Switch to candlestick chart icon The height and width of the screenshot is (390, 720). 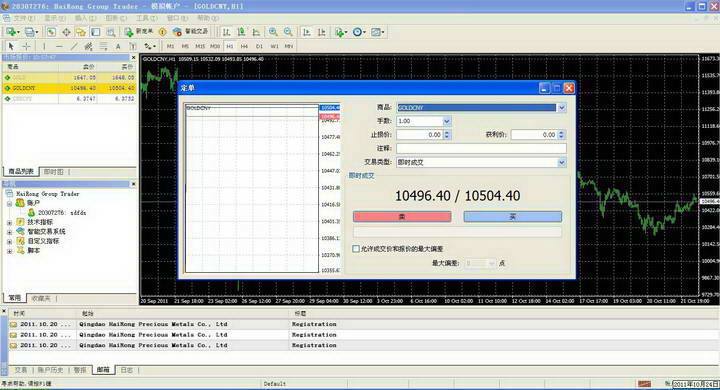pyautogui.click(x=241, y=32)
